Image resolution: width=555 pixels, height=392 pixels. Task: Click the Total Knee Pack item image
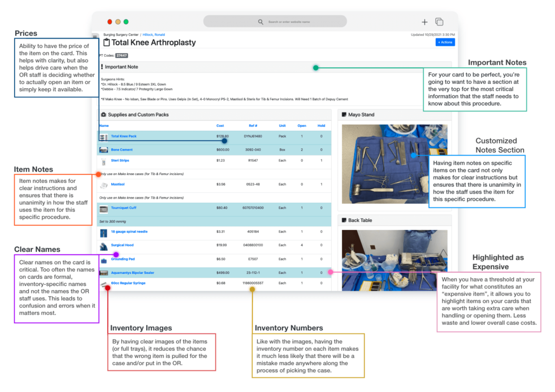[x=104, y=136]
